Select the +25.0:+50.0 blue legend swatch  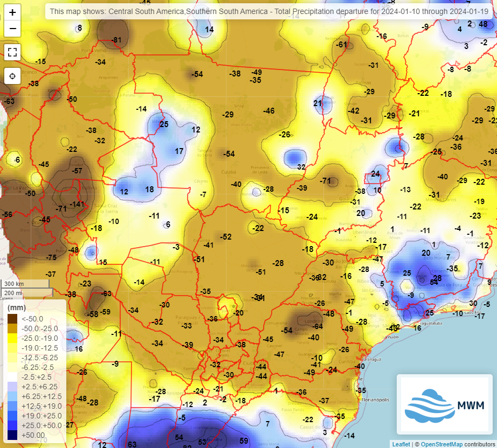13,425
